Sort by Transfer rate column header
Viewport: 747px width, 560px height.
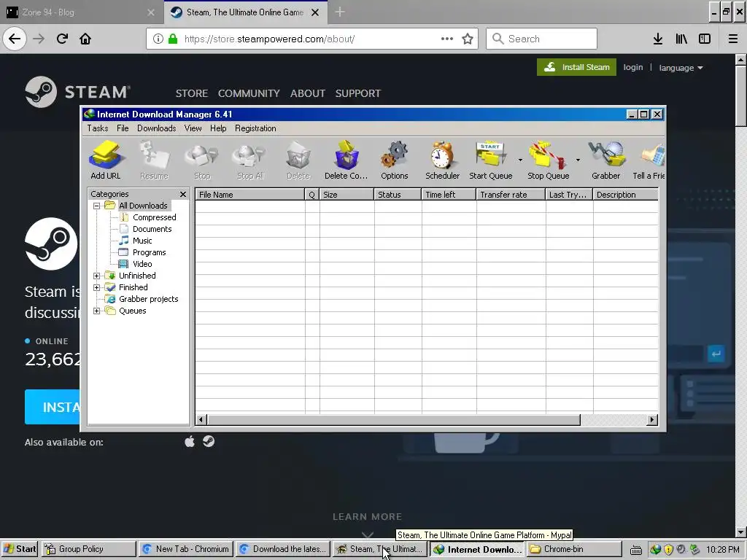[x=510, y=194]
